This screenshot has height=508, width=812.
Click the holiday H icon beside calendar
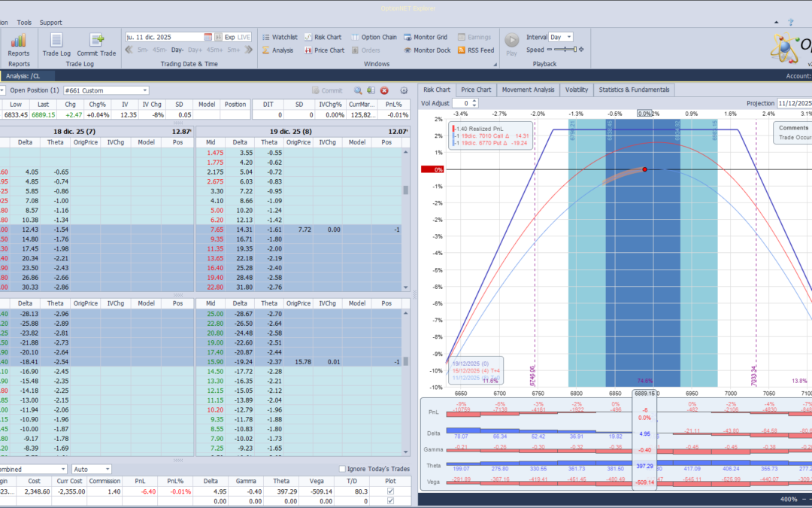click(218, 38)
